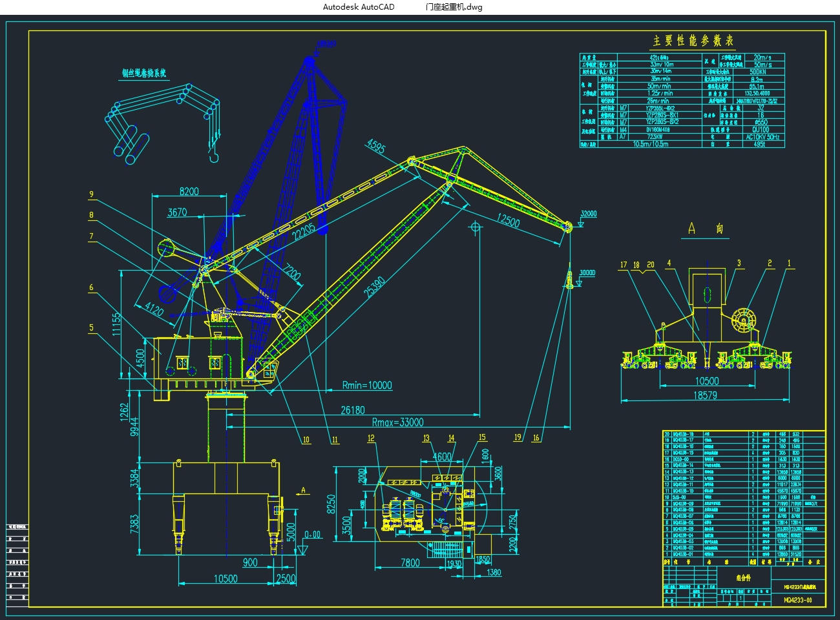Click the 1380 dimension text

494,572
